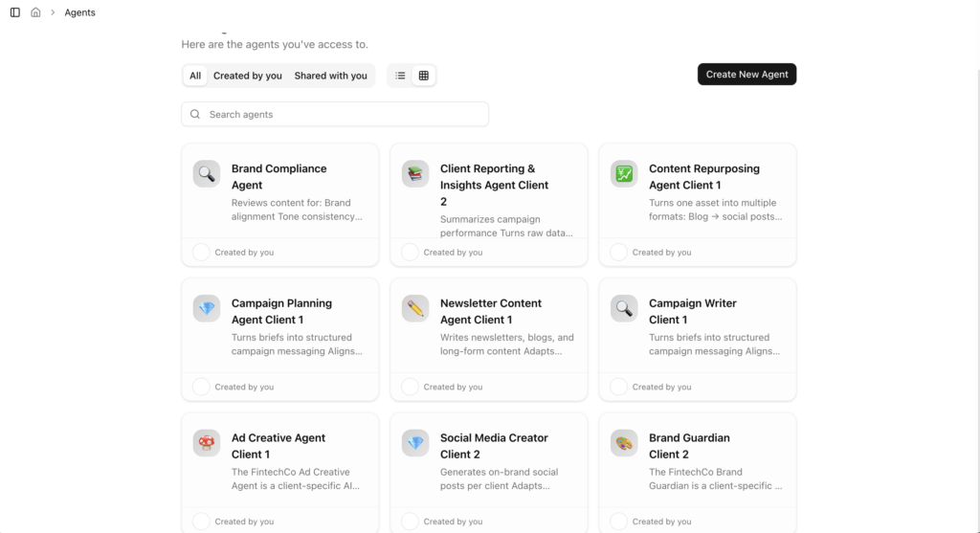Switch to grid view layout
The height and width of the screenshot is (533, 980).
tap(424, 76)
